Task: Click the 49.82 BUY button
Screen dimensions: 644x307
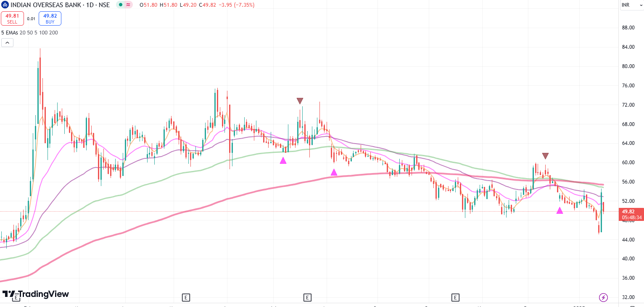Action: (x=50, y=18)
